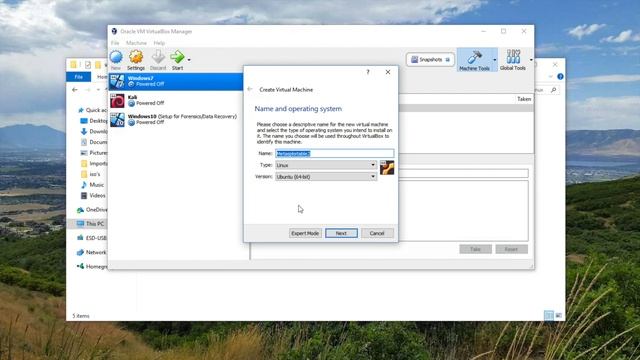This screenshot has height=360, width=640.
Task: Click the wizard back arrow
Action: click(250, 89)
